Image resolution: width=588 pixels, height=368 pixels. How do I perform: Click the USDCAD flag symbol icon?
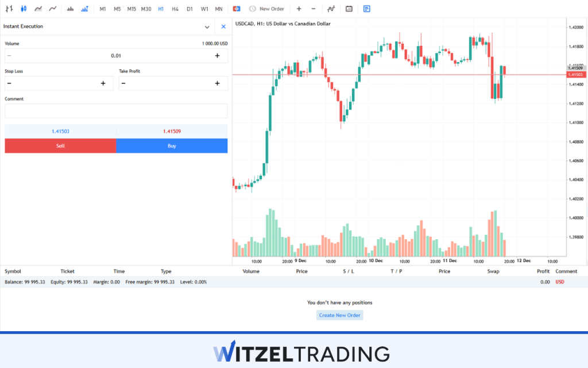(x=236, y=9)
